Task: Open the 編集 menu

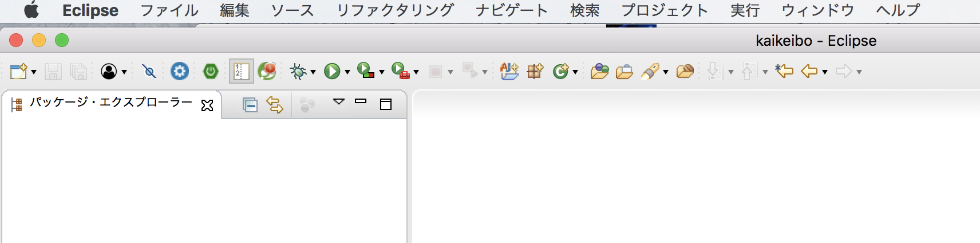Action: [235, 10]
